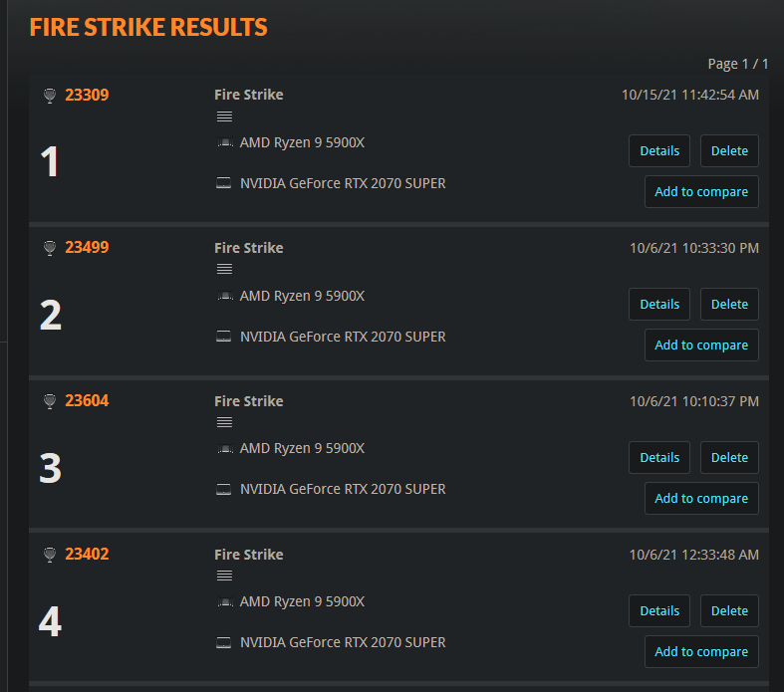Click the trophy icon next to score 23499
The height and width of the screenshot is (692, 784).
(50, 248)
